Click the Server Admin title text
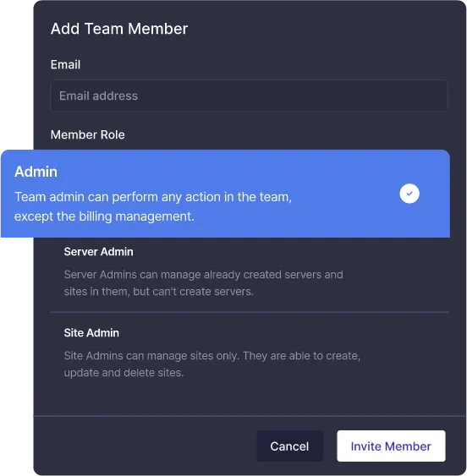Viewport: 467px width, 476px height. 98,252
